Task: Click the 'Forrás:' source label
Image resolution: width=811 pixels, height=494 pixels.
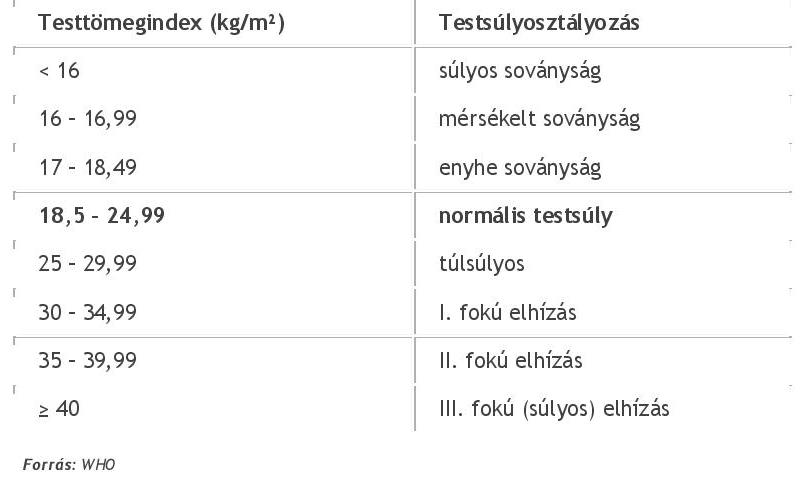Action: coord(49,465)
